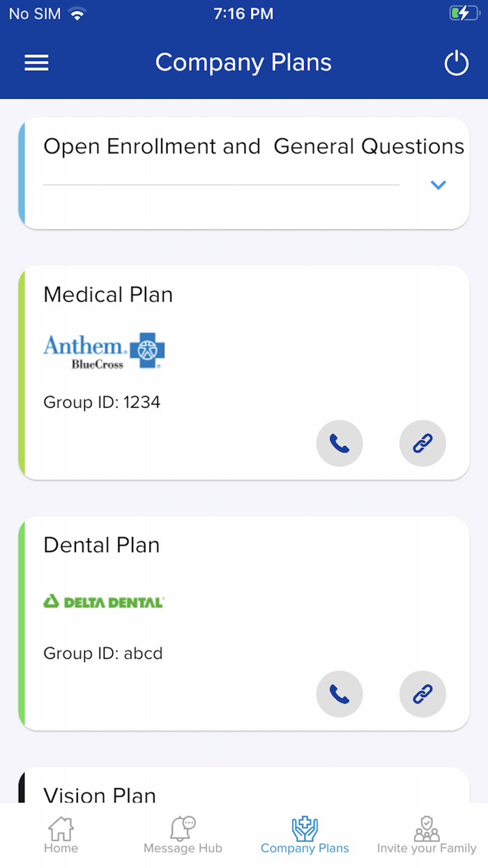Tap the Anthem BlueCross logo
The image size is (488, 868).
click(x=104, y=350)
